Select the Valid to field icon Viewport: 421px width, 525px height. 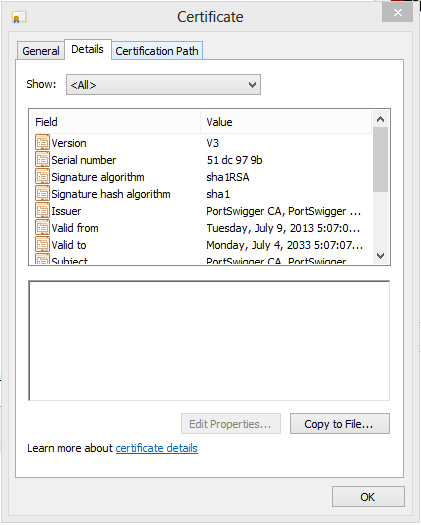pyautogui.click(x=42, y=245)
